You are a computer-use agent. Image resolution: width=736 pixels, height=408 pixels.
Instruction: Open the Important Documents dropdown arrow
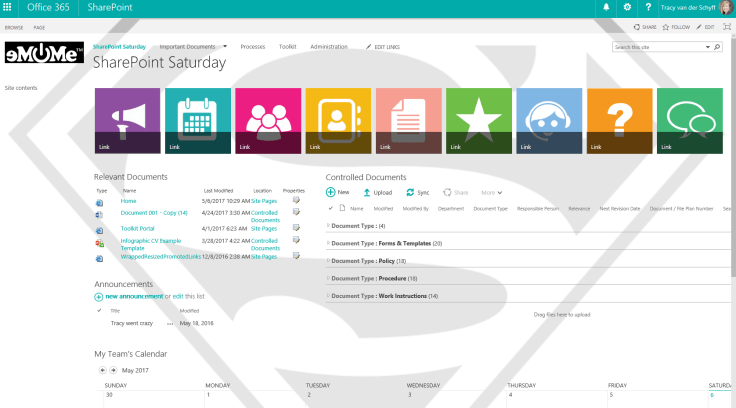tap(225, 47)
